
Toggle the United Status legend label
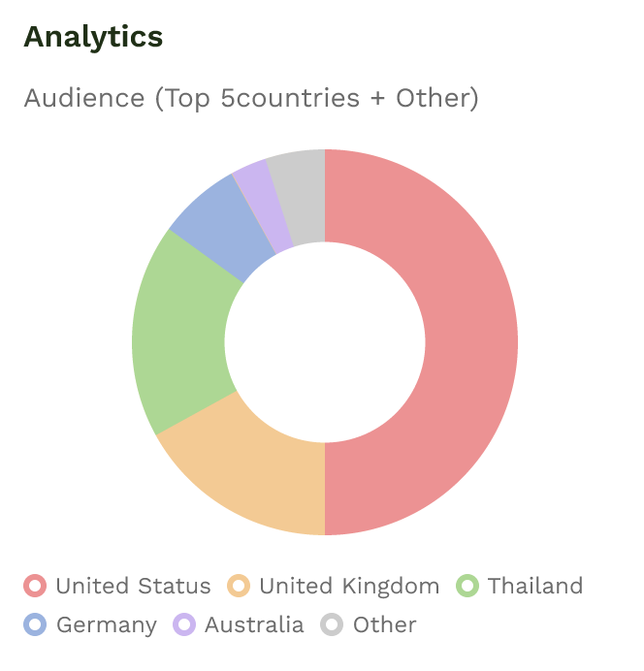click(133, 586)
